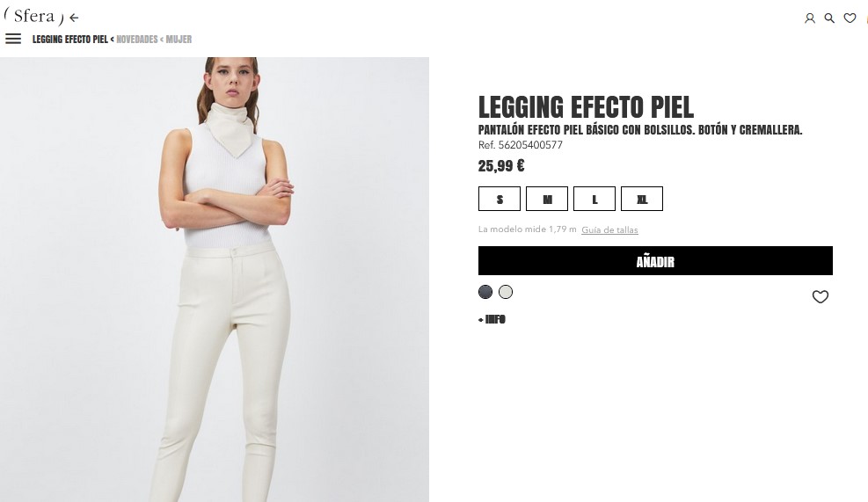Choose the dark grey color swatch
The height and width of the screenshot is (502, 868).
(485, 292)
